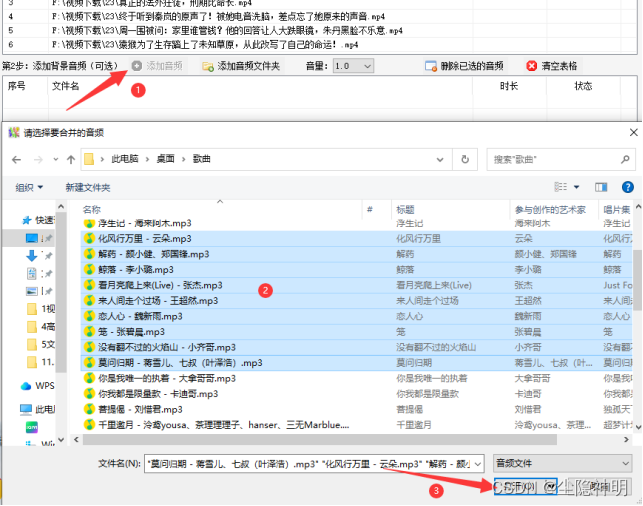Viewport: 643px width, 506px height.
Task: Open the desktop monitor icon in sidebar
Action: (32, 238)
